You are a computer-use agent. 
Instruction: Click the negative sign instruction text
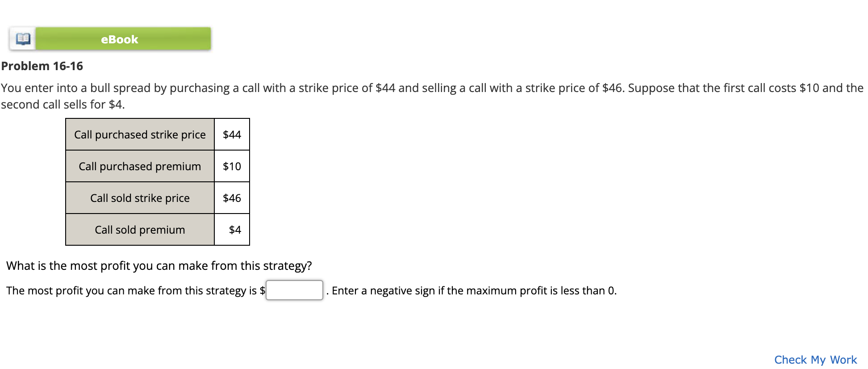[x=473, y=290]
